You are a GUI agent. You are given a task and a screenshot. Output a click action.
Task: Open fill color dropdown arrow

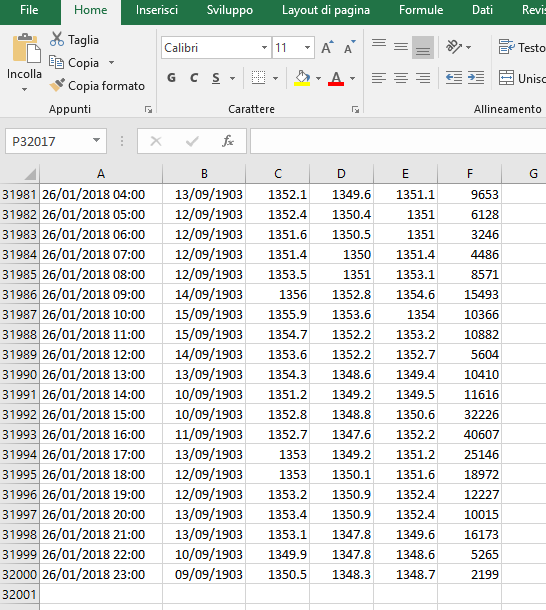318,78
